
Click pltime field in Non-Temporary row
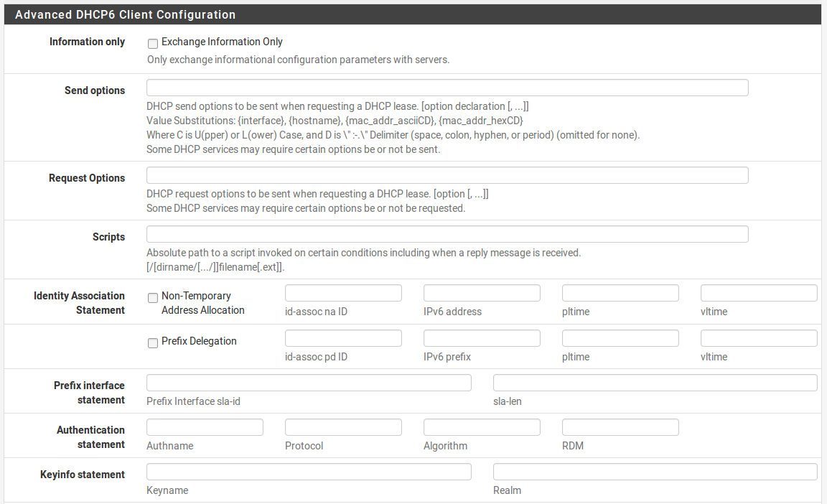(x=620, y=293)
